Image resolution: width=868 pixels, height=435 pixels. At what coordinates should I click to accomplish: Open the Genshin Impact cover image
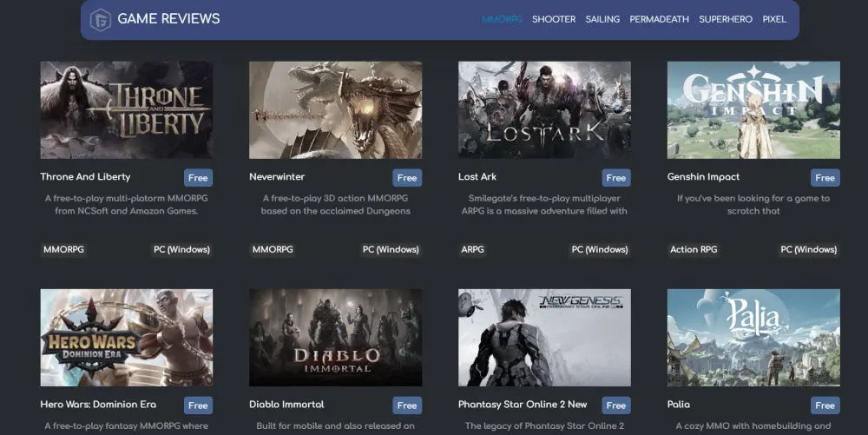point(753,110)
